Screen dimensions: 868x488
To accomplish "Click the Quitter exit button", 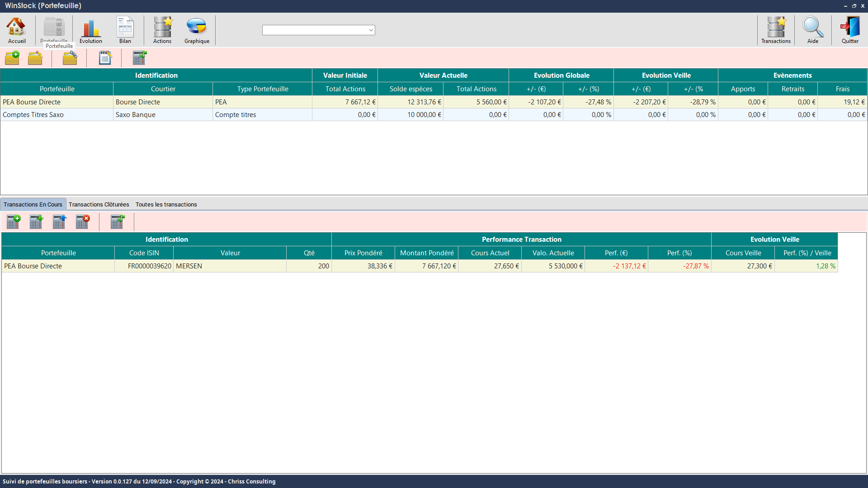I will click(x=850, y=30).
